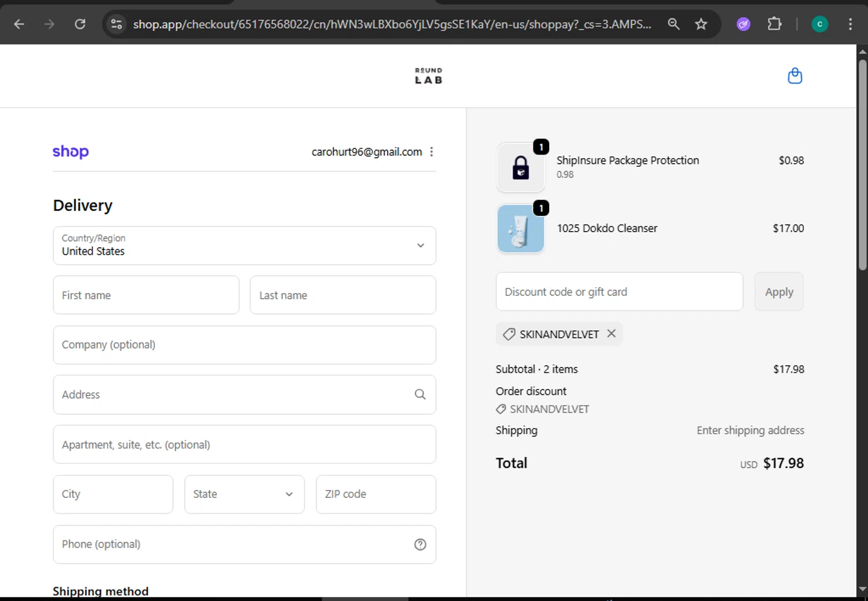This screenshot has width=868, height=601.
Task: Open the purple browser extension icon
Action: pyautogui.click(x=744, y=24)
